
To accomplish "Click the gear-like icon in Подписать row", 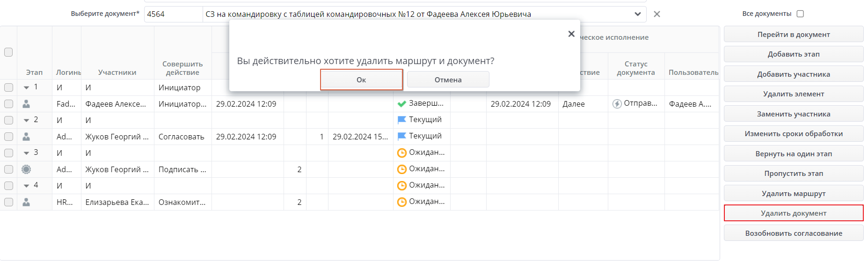I will tap(26, 169).
